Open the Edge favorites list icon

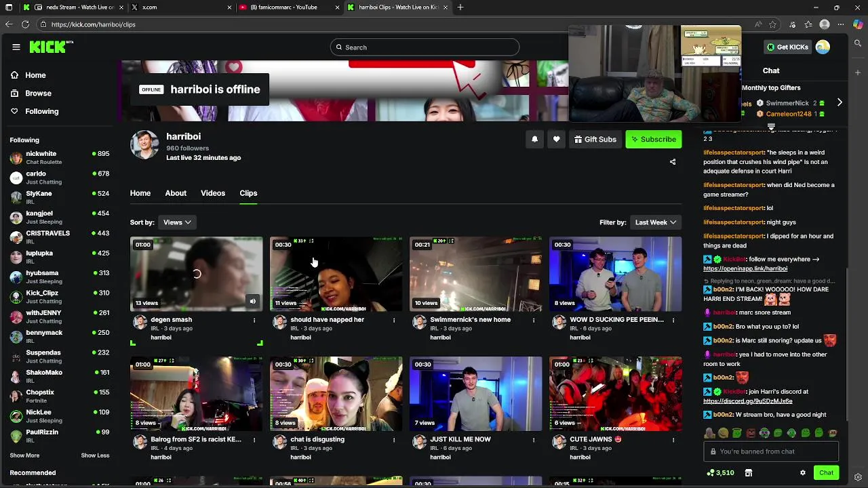click(808, 24)
